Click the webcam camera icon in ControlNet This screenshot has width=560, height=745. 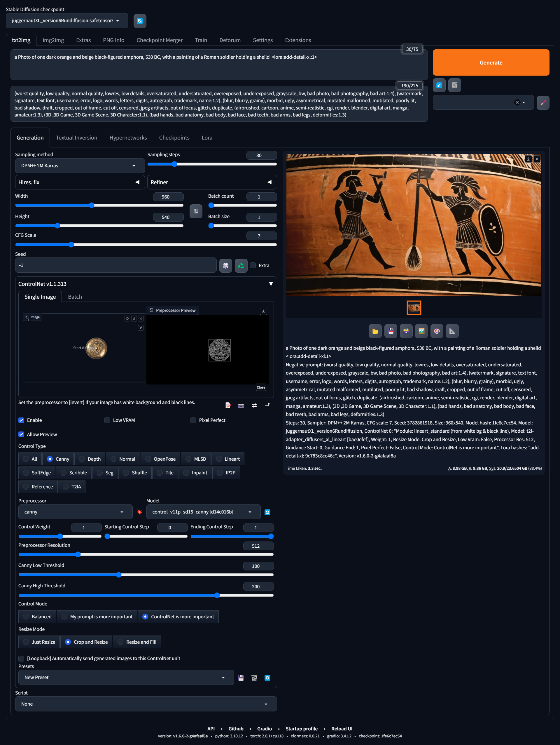pos(241,405)
